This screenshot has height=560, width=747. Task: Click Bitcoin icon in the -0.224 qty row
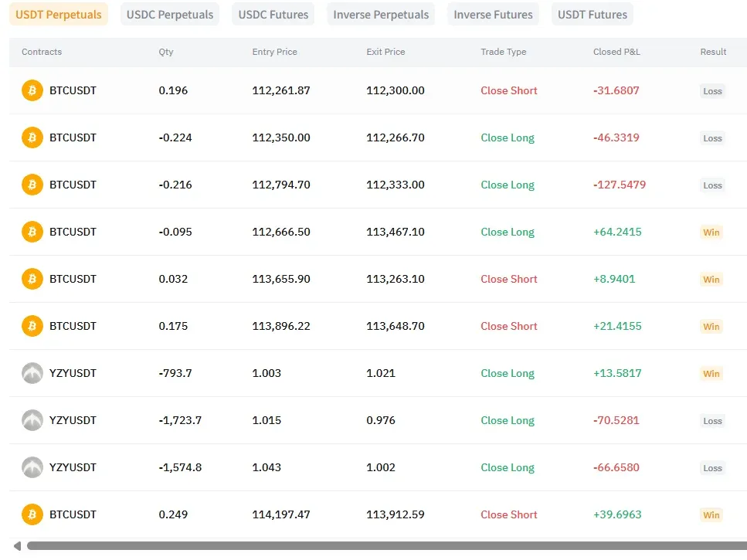click(x=32, y=137)
